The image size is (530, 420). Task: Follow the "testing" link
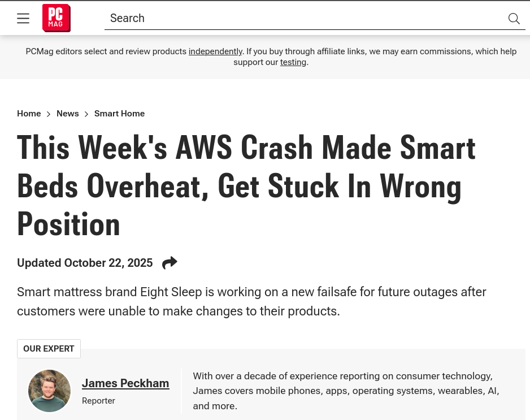(x=293, y=62)
